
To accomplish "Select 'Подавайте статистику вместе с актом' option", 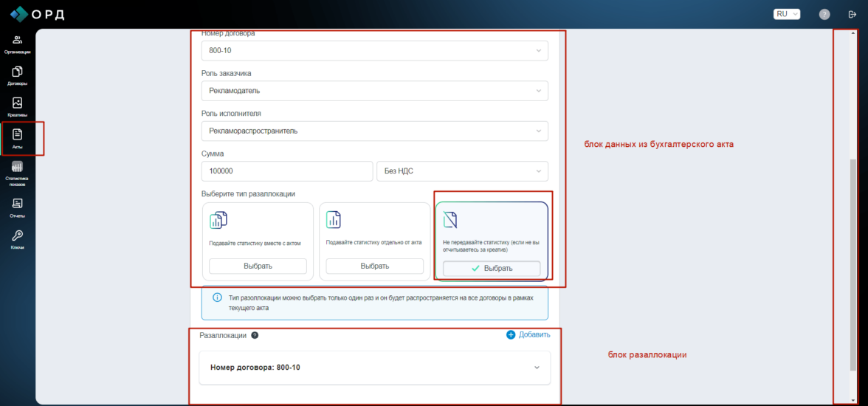I will tap(258, 266).
